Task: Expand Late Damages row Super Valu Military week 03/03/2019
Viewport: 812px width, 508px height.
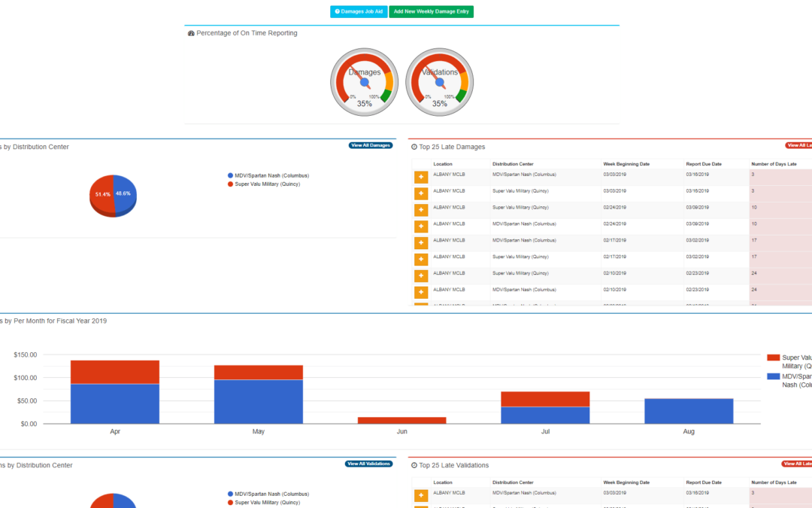Action: point(421,194)
